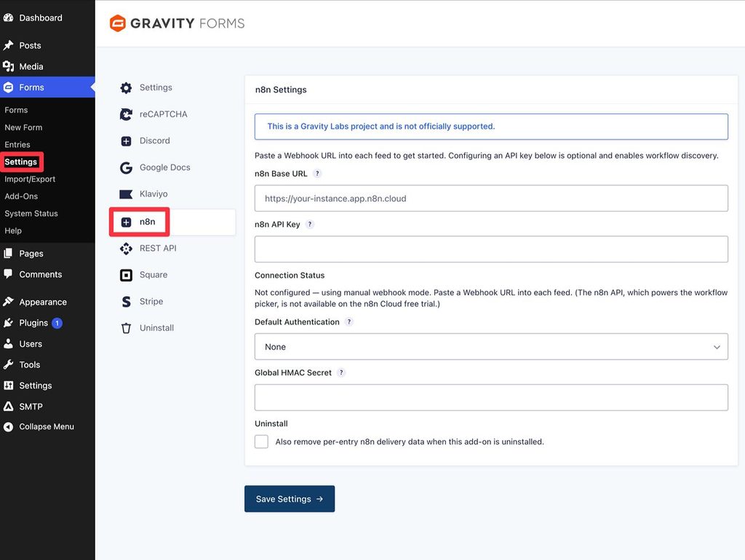Focus the n8n Base URL input field
Image resolution: width=745 pixels, height=560 pixels.
[x=491, y=198]
